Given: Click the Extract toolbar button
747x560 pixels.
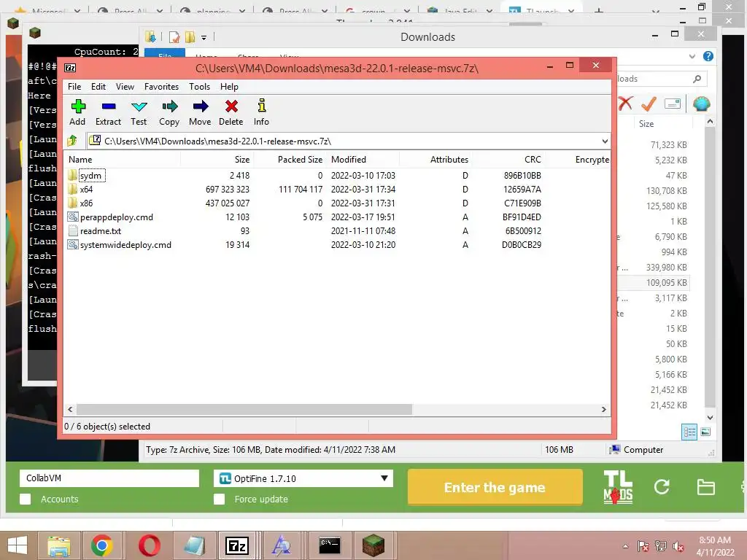Looking at the screenshot, I should (x=108, y=112).
